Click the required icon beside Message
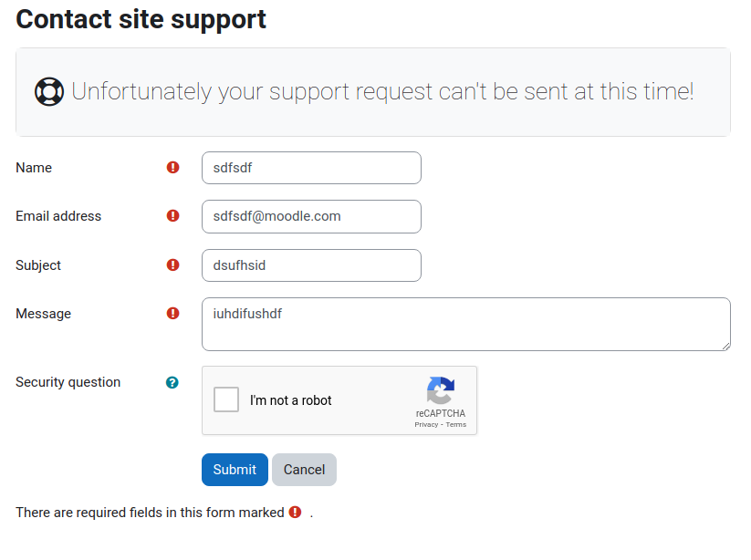 [172, 313]
